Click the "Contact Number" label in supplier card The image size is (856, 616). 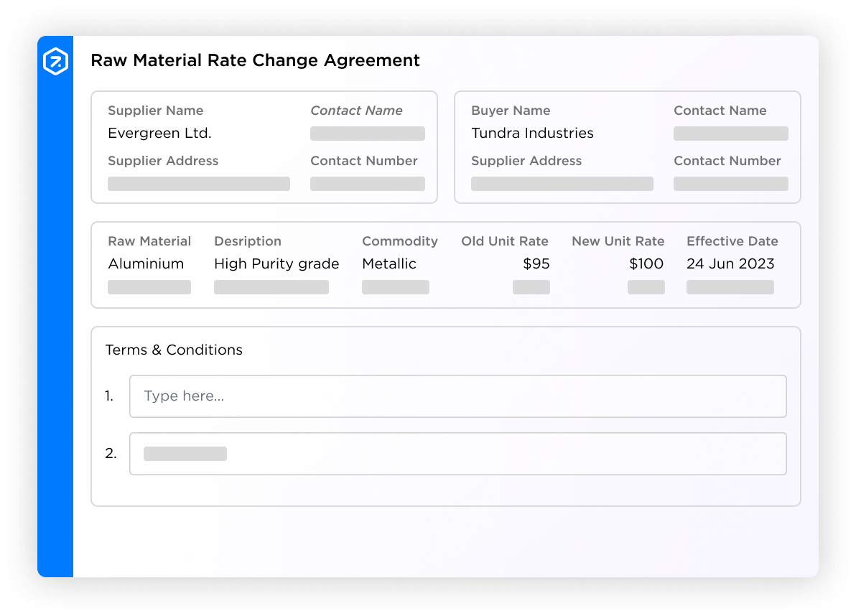[x=364, y=160]
